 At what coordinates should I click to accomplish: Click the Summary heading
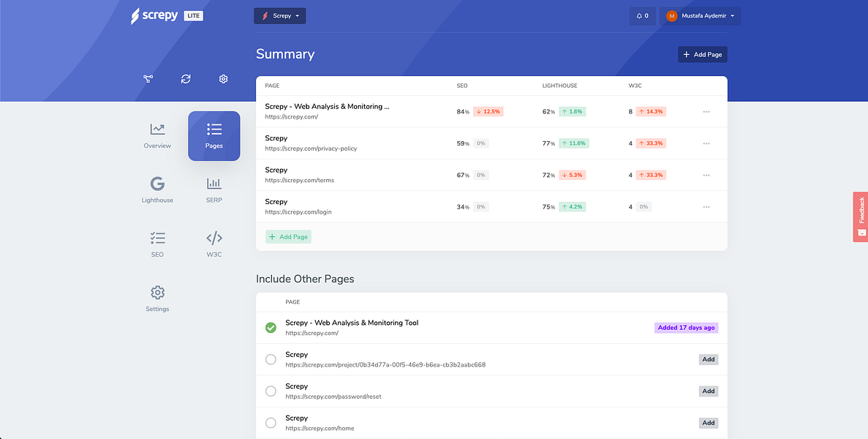[x=285, y=54]
